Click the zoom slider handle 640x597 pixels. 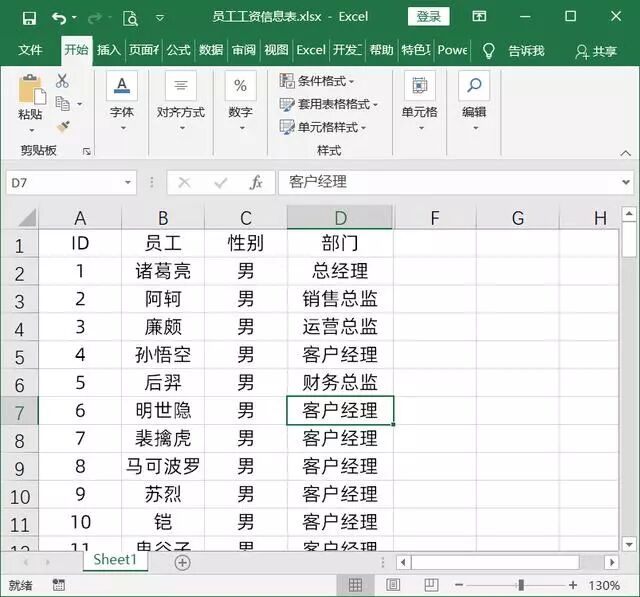click(x=521, y=585)
